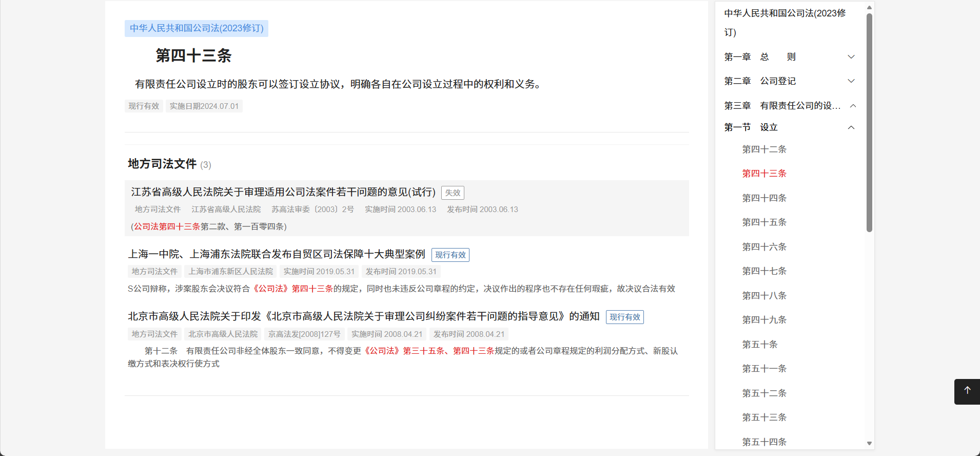Go to 第四十五条 in the outline

[x=764, y=222]
